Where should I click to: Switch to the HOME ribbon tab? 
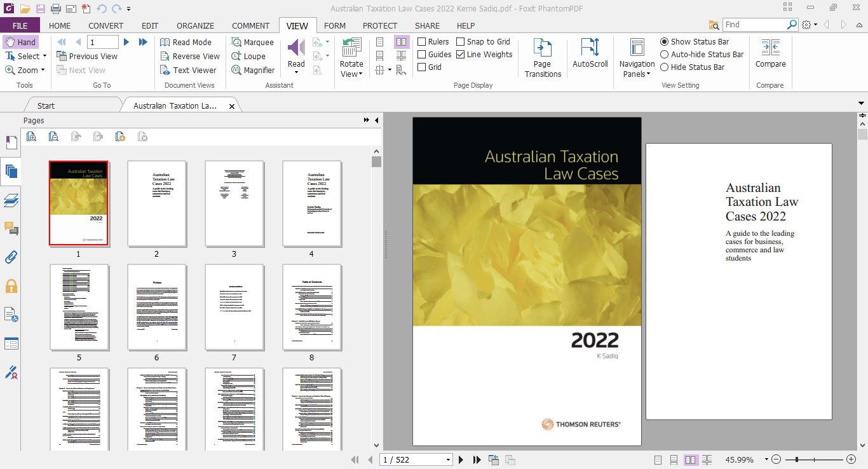[x=60, y=25]
